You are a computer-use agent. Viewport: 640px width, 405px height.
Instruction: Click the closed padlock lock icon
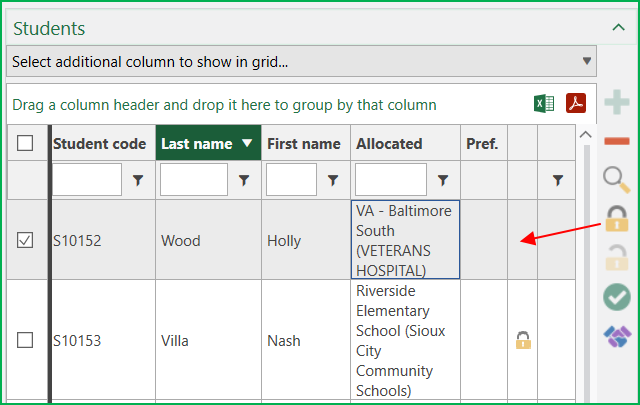[616, 219]
